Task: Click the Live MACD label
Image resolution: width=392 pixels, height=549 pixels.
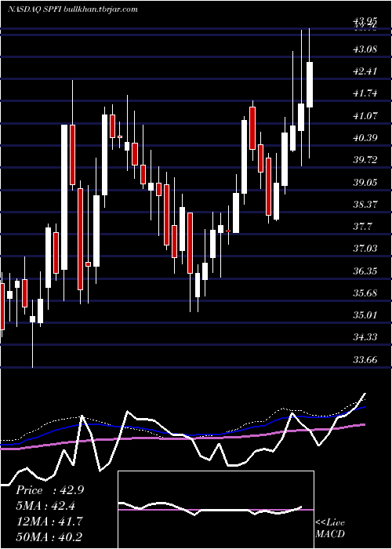Action: [x=330, y=529]
